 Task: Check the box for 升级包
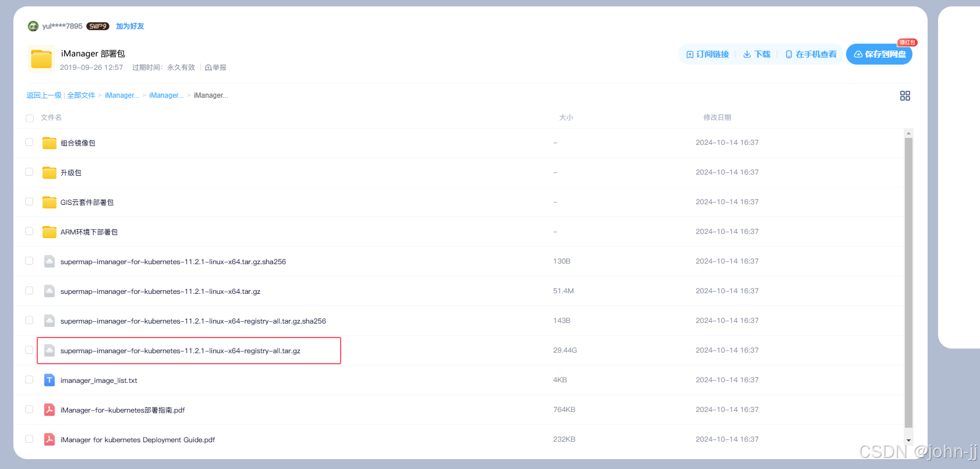(29, 172)
